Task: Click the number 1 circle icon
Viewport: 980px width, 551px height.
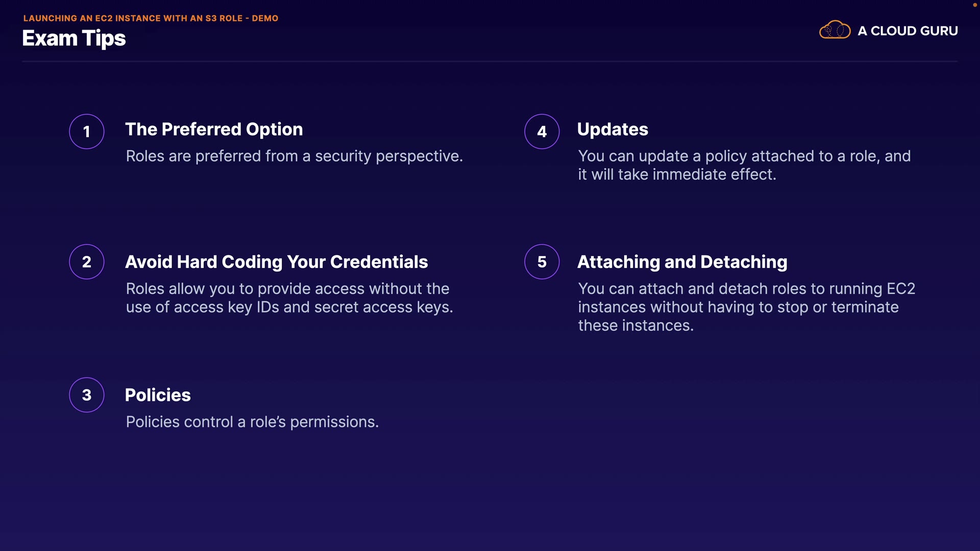Action: (x=87, y=132)
